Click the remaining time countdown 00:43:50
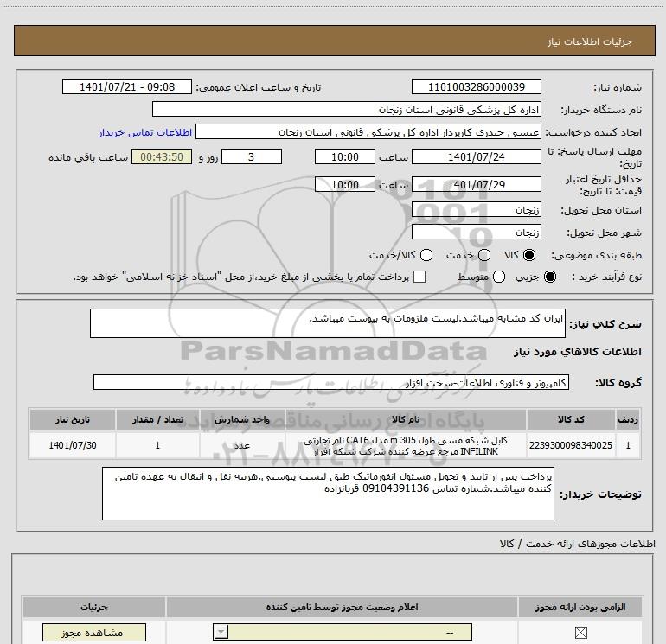Screen dimensions: 666x644 (162, 156)
